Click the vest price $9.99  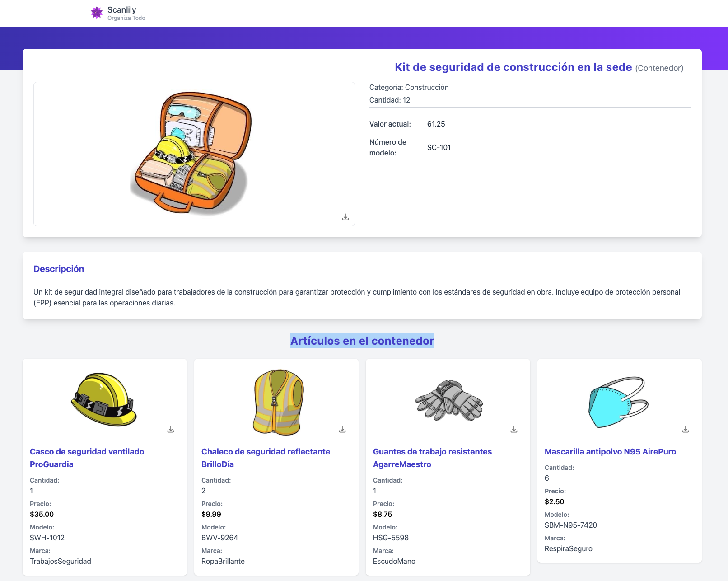coord(211,514)
